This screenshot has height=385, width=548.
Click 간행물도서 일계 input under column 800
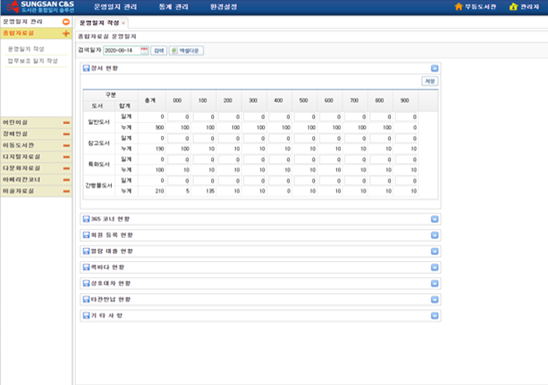[381, 181]
